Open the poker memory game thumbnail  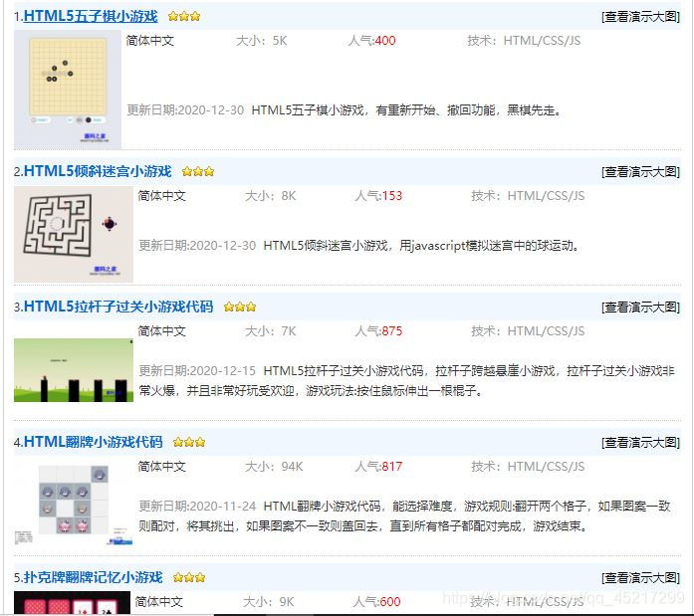(x=72, y=602)
